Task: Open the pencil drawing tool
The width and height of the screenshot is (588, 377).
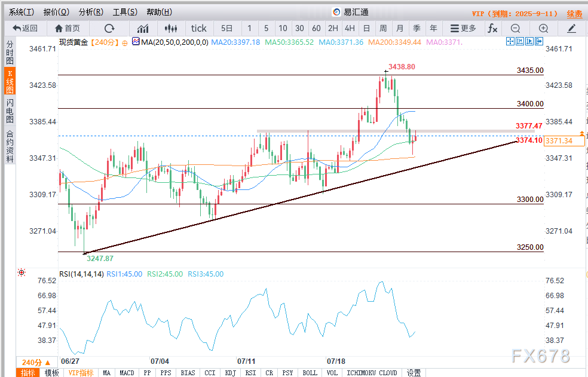Action: pyautogui.click(x=572, y=28)
